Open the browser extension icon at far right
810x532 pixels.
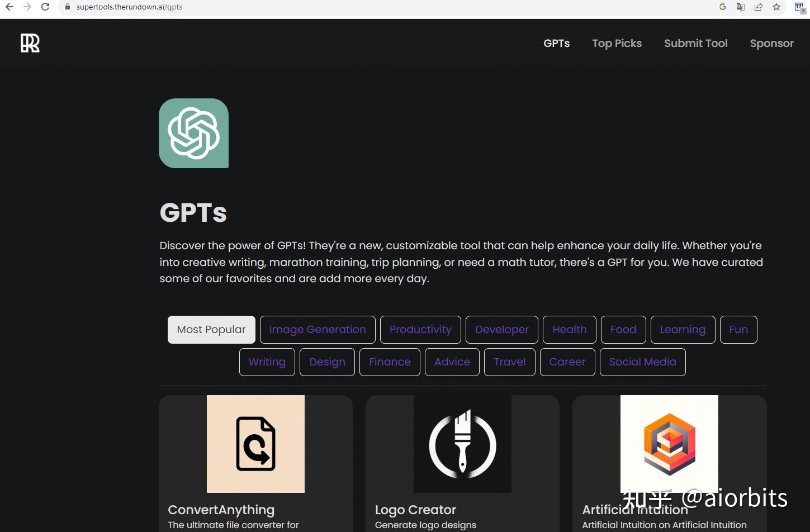click(799, 7)
